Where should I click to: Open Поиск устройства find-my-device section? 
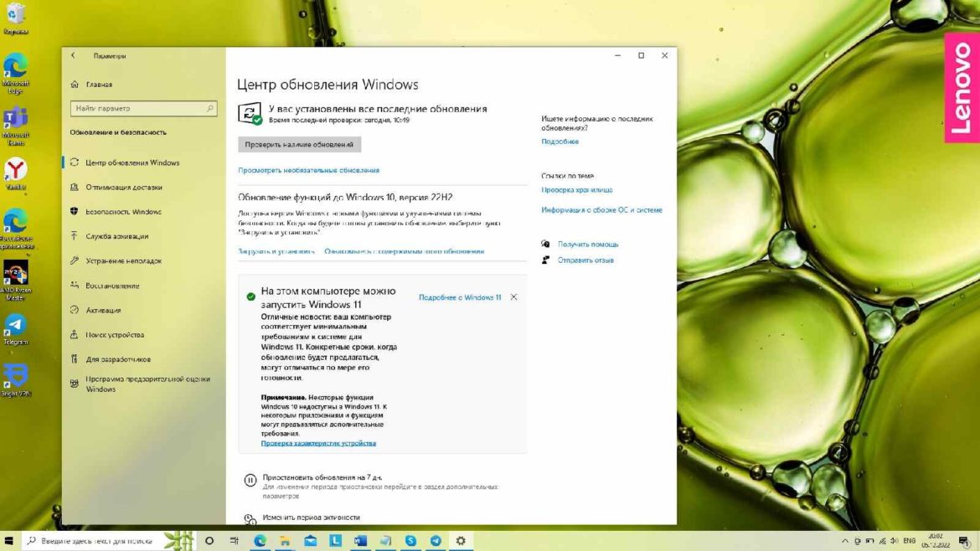(x=74, y=334)
